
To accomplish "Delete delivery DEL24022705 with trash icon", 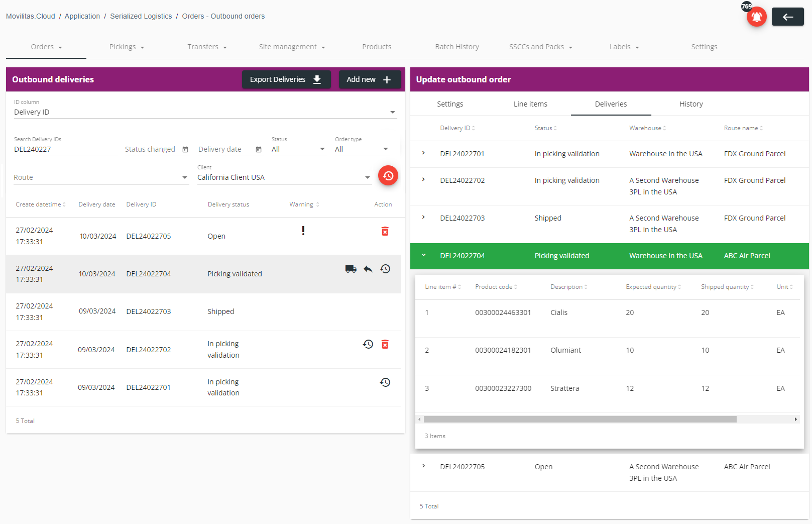I will pos(385,231).
